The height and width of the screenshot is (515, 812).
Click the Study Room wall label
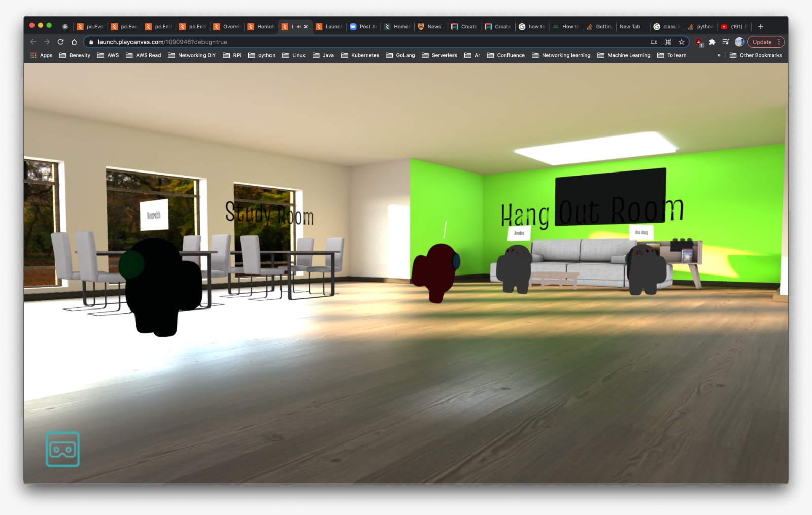[x=269, y=214]
